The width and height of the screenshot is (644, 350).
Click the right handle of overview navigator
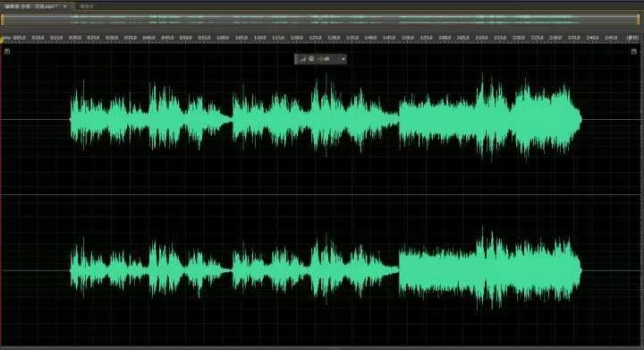point(639,20)
